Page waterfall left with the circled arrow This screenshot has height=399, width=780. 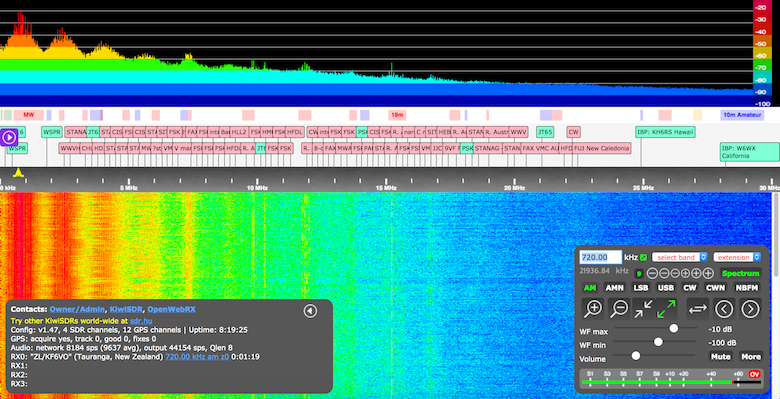(724, 309)
